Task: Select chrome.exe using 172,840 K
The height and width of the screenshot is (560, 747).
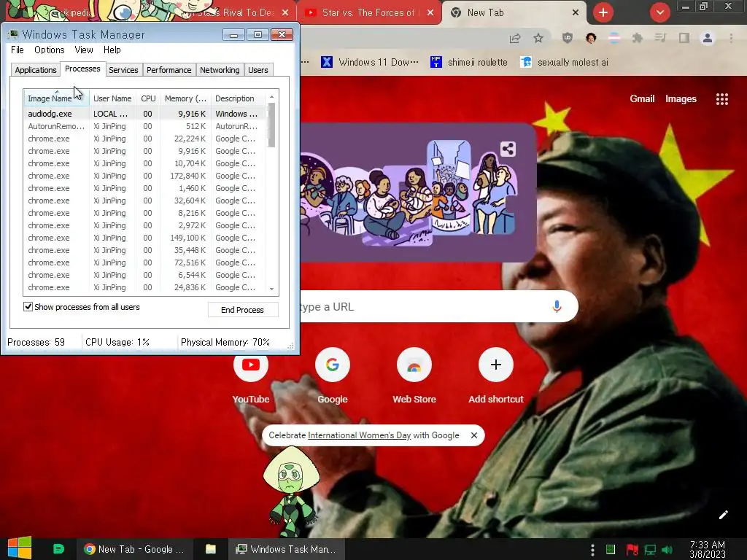Action: (145, 176)
